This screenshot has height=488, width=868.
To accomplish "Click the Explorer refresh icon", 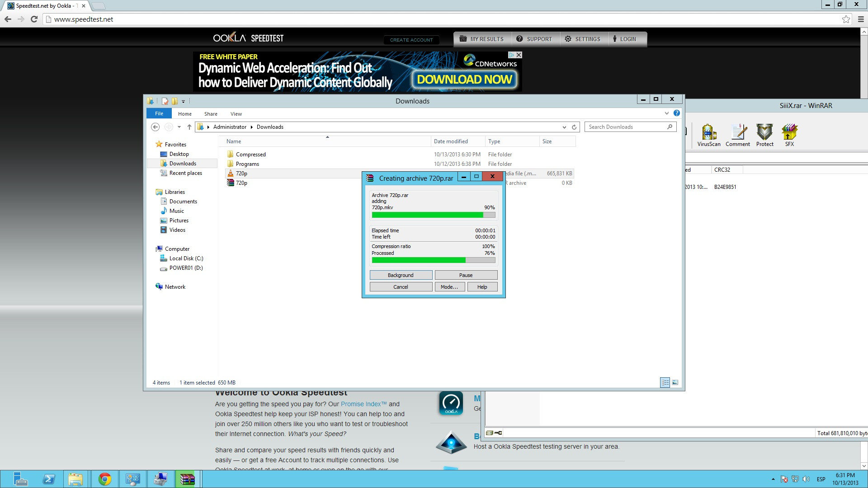I will 574,127.
